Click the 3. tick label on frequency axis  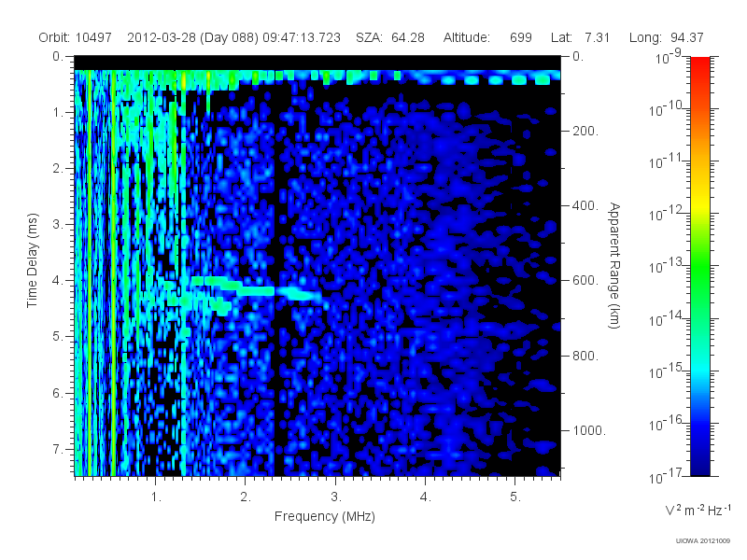[x=336, y=497]
